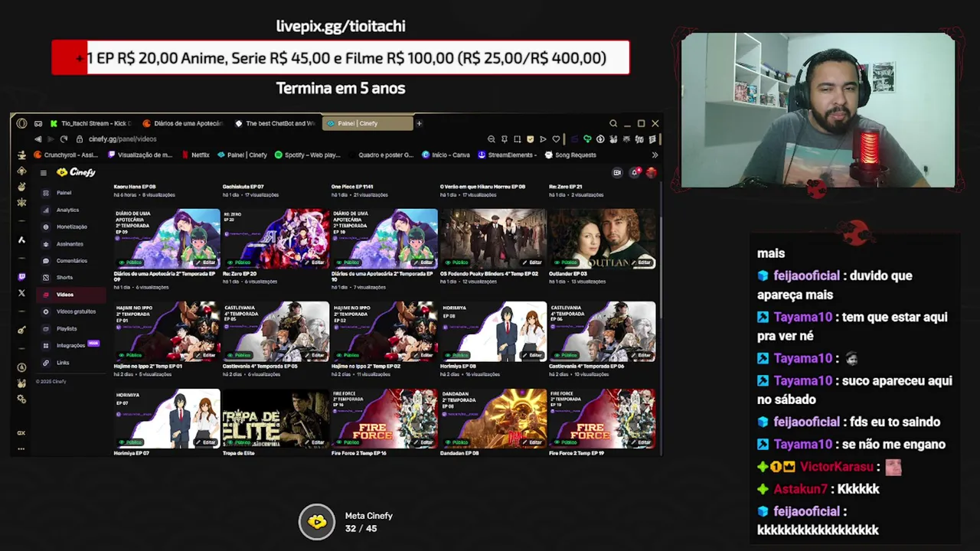Click the heart bookmark icon in toolbar
980x551 pixels.
coord(556,139)
